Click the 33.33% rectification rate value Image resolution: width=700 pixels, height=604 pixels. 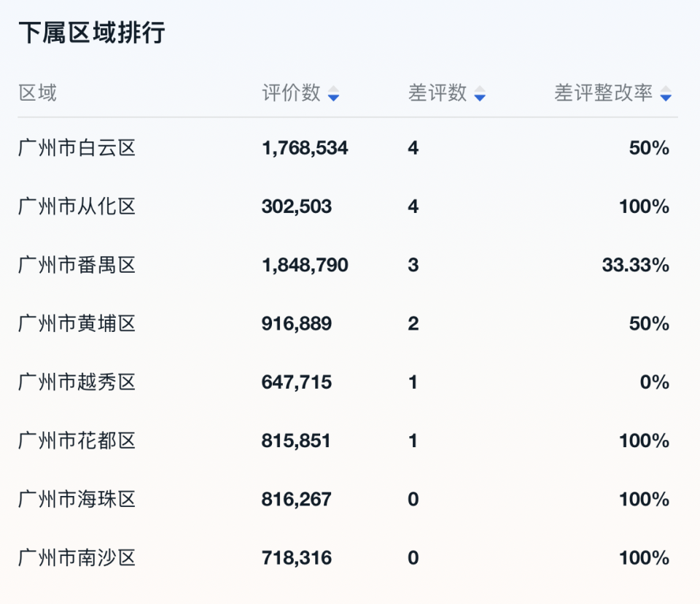[635, 265]
